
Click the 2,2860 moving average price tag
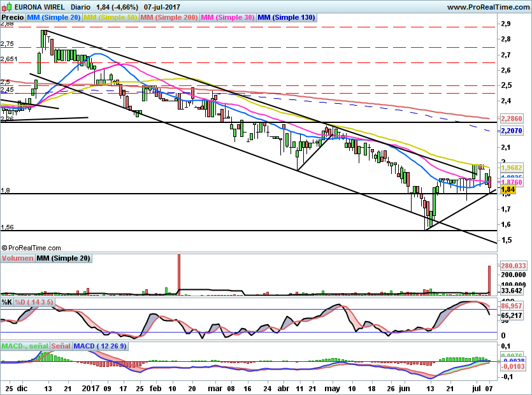click(512, 118)
